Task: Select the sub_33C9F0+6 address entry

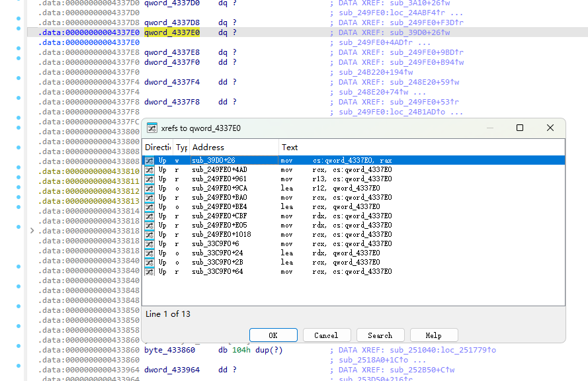Action: pos(215,244)
